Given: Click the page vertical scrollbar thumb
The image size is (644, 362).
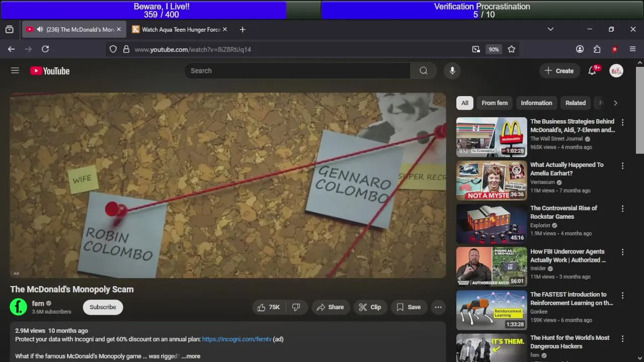Looking at the screenshot, I should (x=639, y=110).
